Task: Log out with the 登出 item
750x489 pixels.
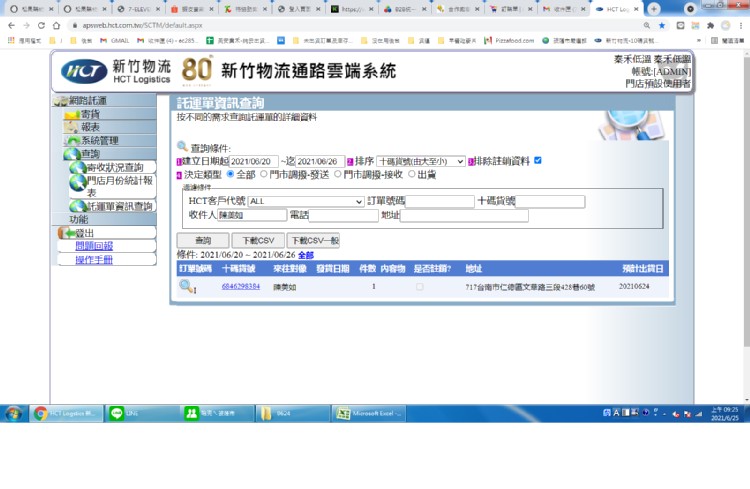Action: [107, 233]
